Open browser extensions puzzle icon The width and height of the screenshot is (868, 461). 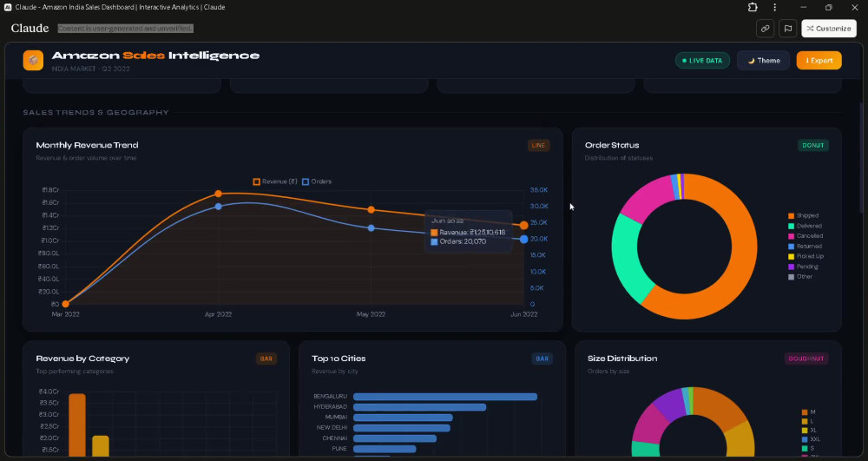click(x=753, y=7)
